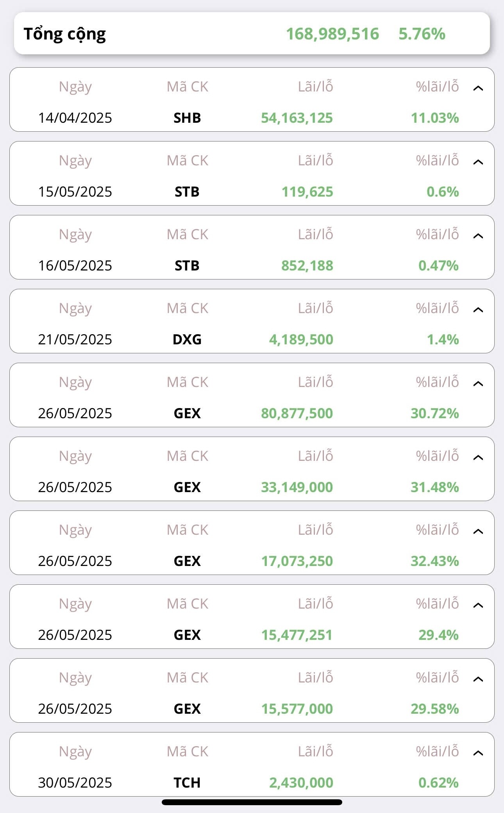Tap the total profit 168,989,516 value
Image resolution: width=504 pixels, height=813 pixels.
coord(332,34)
